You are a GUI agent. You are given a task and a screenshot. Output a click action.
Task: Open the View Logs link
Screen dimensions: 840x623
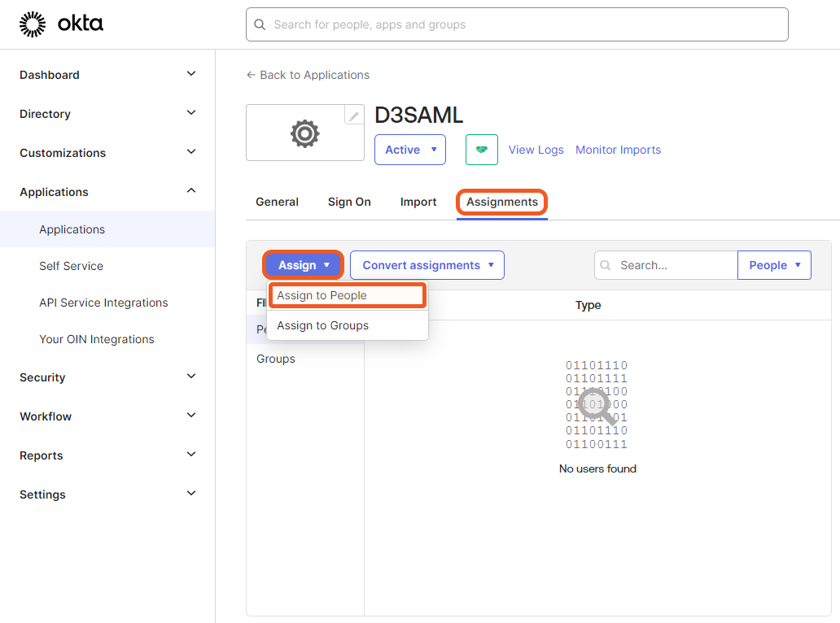[x=536, y=150]
